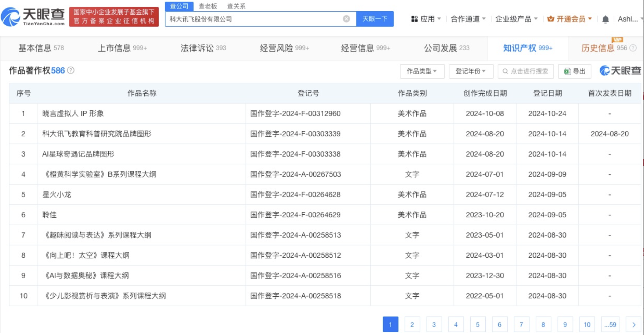644x335 pixels.
Task: Open notifications bell icon
Action: click(605, 19)
